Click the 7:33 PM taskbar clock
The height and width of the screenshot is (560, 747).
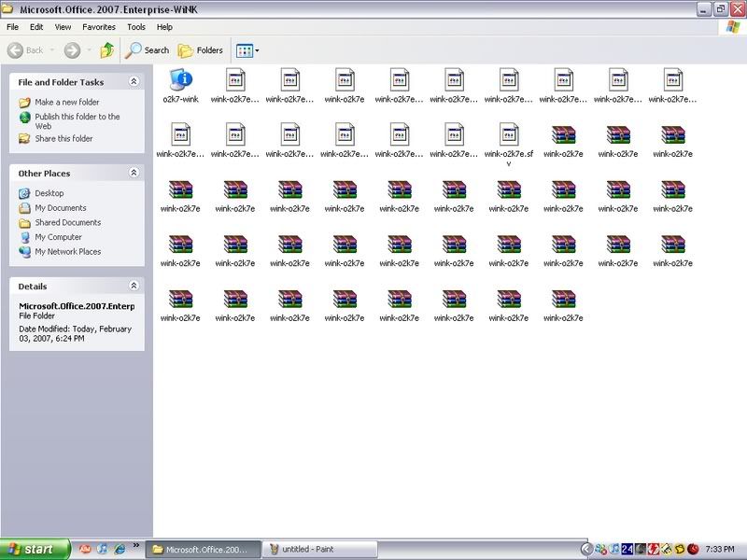coord(720,550)
